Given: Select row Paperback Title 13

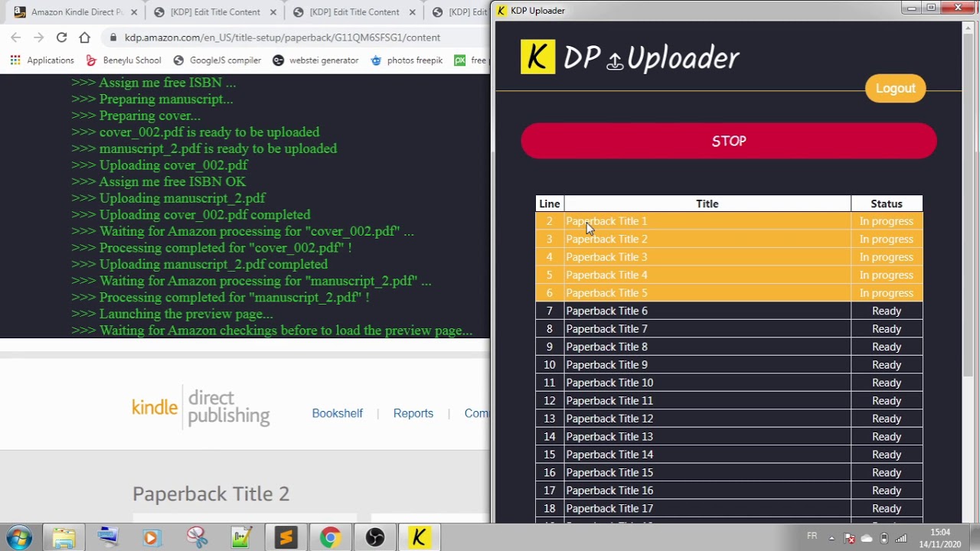Looking at the screenshot, I should coord(729,437).
